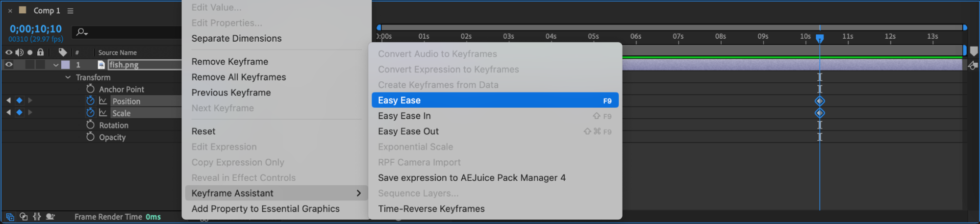The image size is (980, 224).
Task: Click the comp marker bin icon
Action: coord(974,51)
